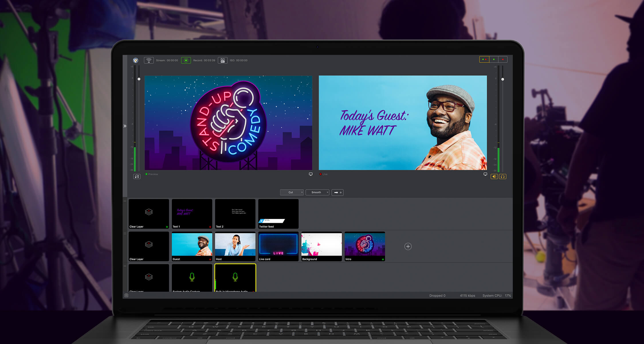644x344 pixels.
Task: Open the Cut transition dropdown
Action: click(292, 192)
